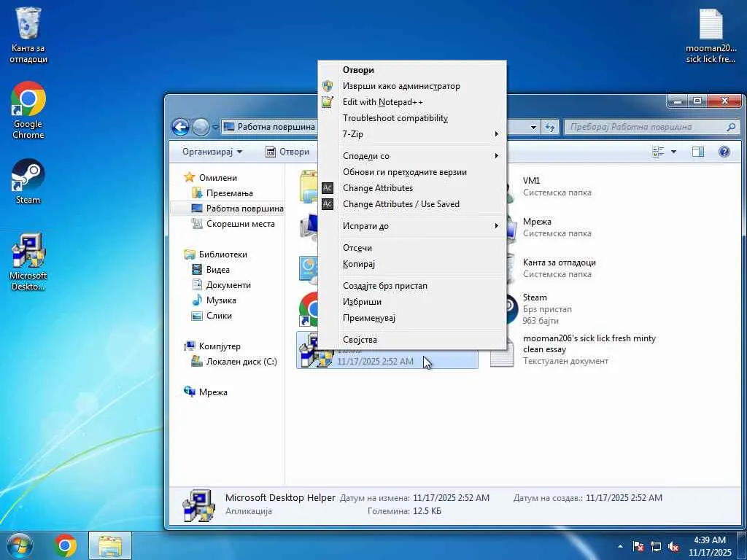Expand the Испрати до submenu
The image size is (747, 560).
point(412,226)
